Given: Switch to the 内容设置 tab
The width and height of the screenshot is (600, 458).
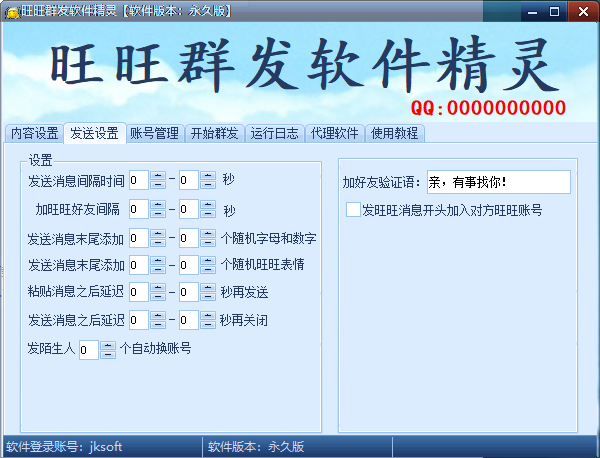Looking at the screenshot, I should pyautogui.click(x=34, y=133).
